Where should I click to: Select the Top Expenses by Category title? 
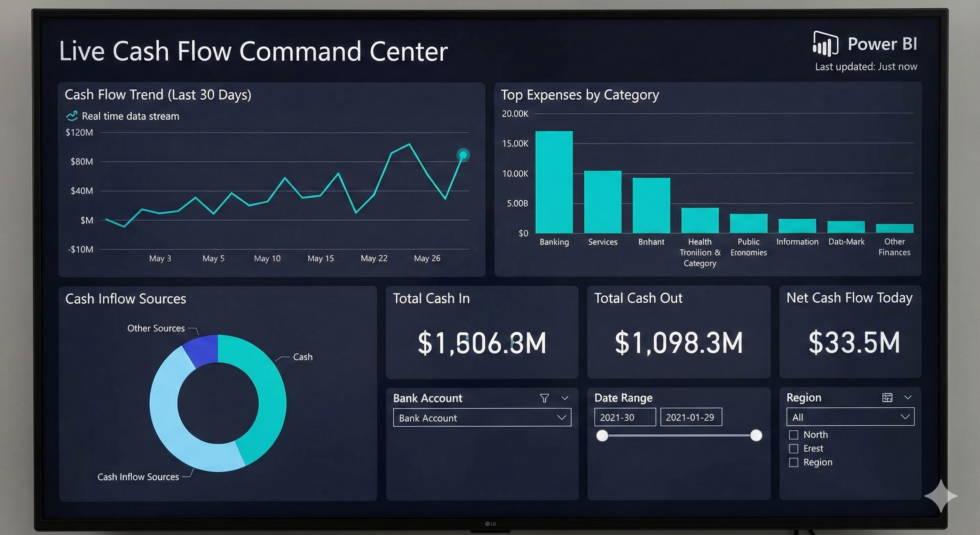tap(580, 95)
